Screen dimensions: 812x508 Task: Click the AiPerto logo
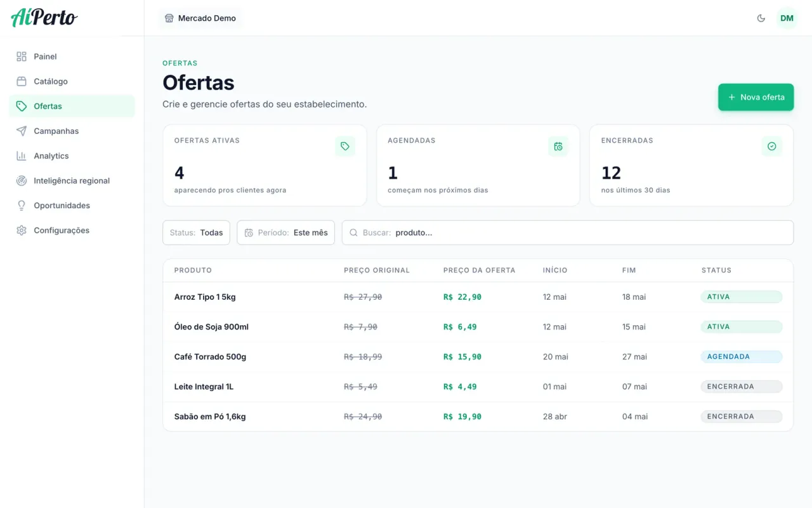coord(44,17)
